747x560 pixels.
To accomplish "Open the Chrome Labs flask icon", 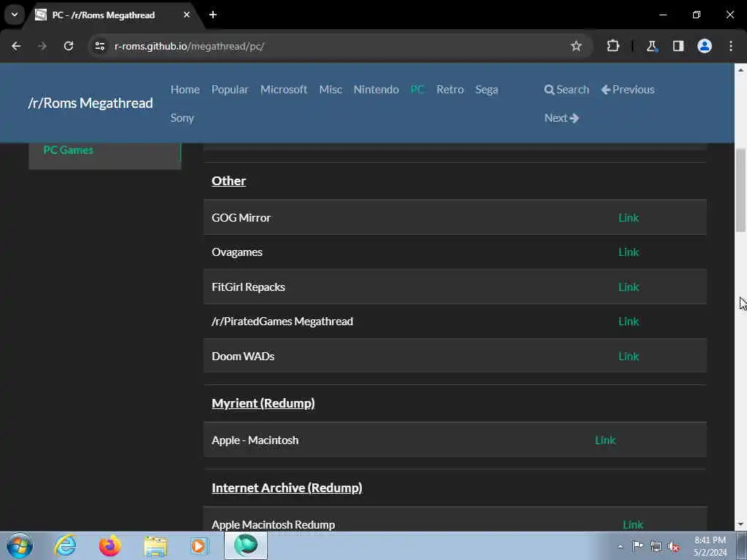I will [x=651, y=46].
